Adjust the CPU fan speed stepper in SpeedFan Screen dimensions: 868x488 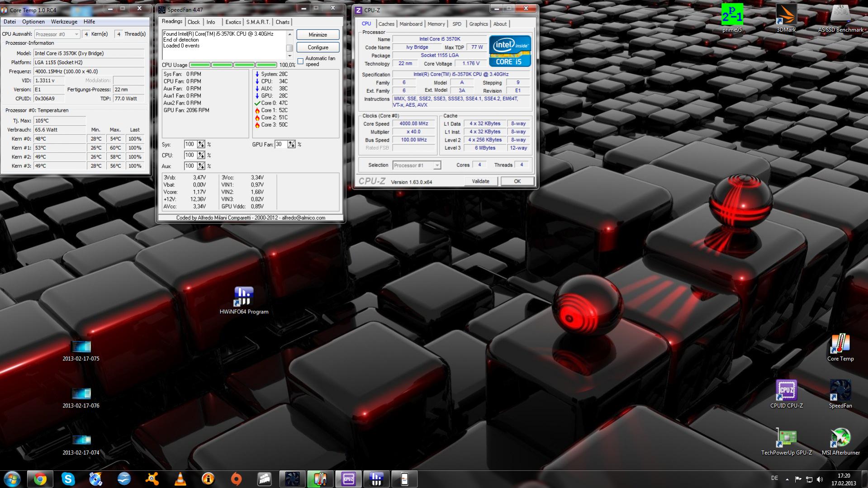(201, 155)
